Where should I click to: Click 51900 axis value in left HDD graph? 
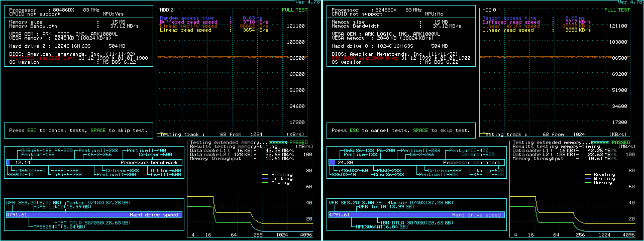[x=296, y=90]
